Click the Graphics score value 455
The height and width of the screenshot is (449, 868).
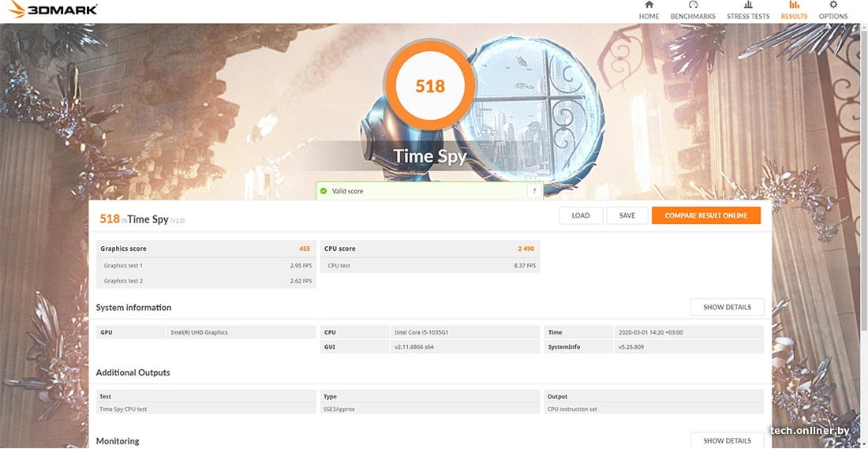tap(305, 249)
